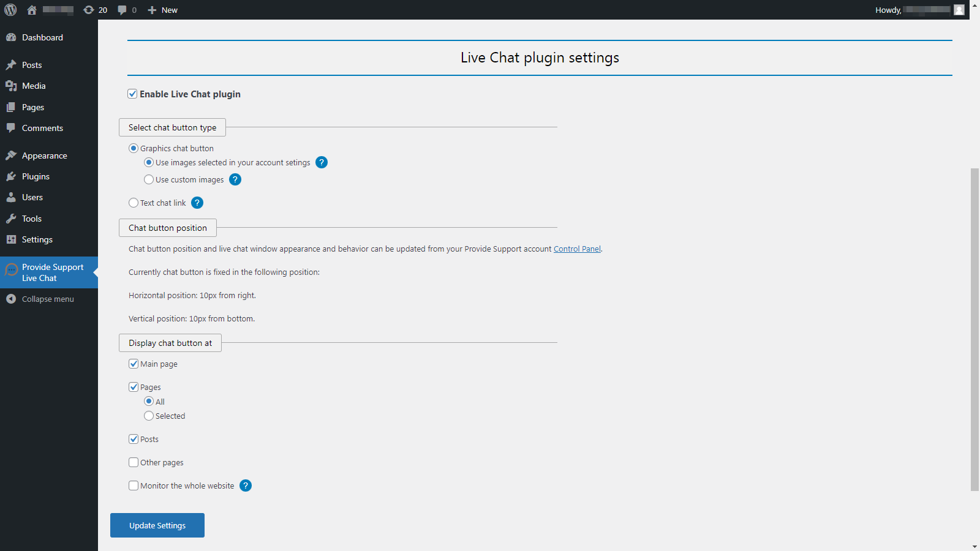Viewport: 980px width, 551px height.
Task: Open the New content menu
Action: (x=163, y=10)
